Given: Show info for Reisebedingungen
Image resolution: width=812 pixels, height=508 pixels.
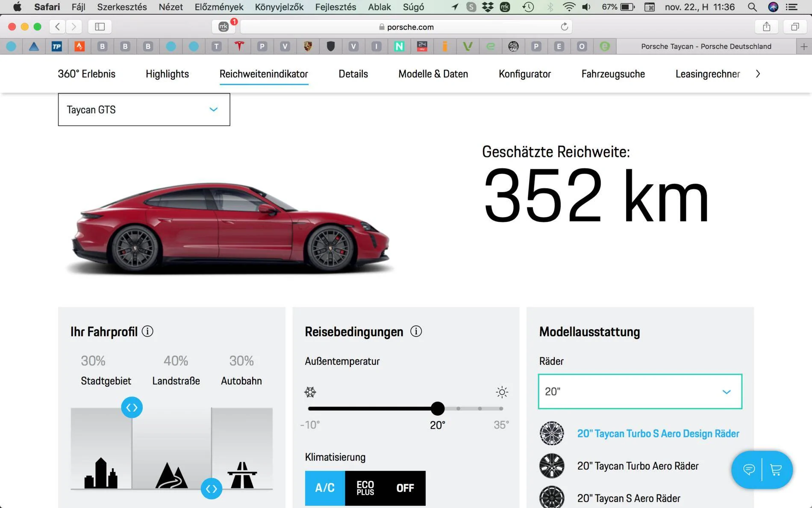Looking at the screenshot, I should 416,331.
